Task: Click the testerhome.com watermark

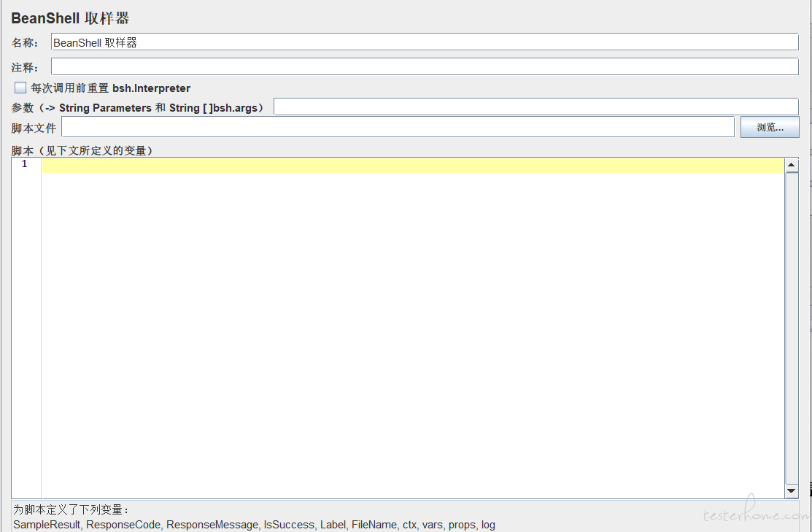Action: 755,514
